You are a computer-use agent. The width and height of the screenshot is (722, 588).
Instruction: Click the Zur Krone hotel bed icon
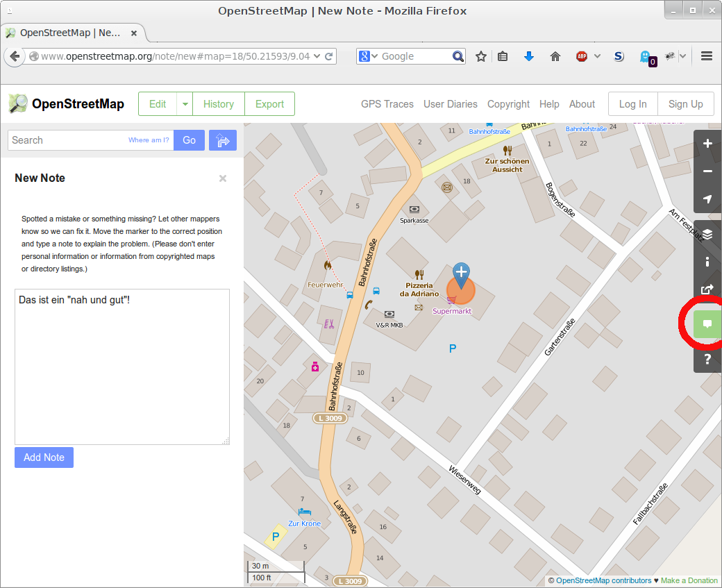[305, 512]
